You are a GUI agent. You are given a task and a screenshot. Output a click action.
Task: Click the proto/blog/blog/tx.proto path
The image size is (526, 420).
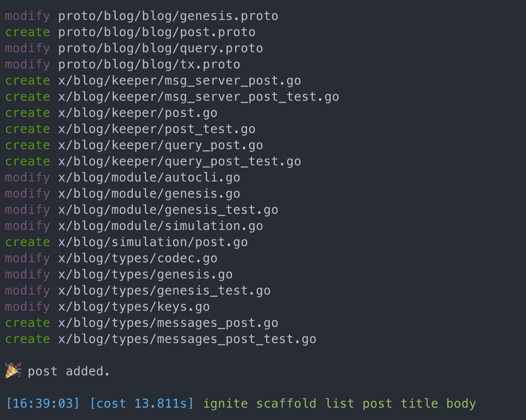tap(149, 64)
